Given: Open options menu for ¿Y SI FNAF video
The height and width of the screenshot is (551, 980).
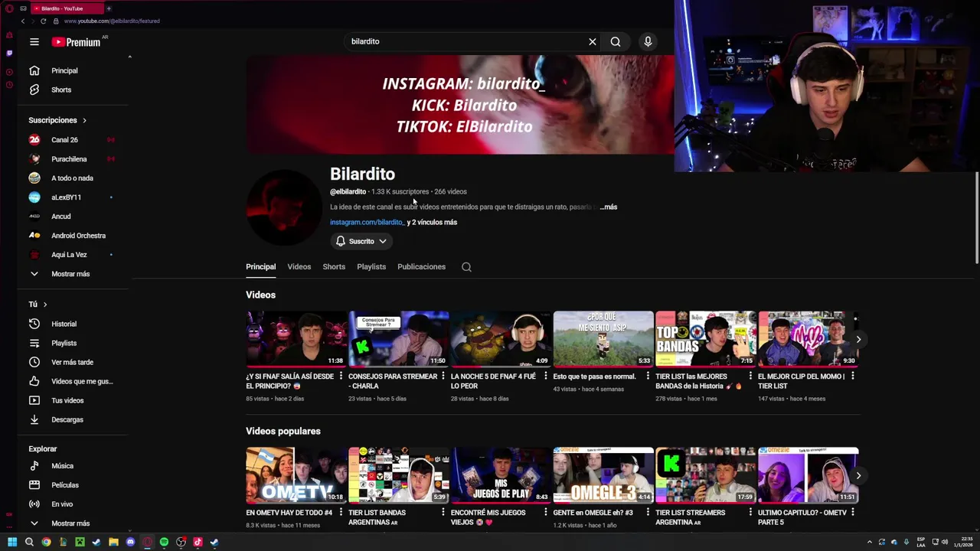Looking at the screenshot, I should (341, 377).
